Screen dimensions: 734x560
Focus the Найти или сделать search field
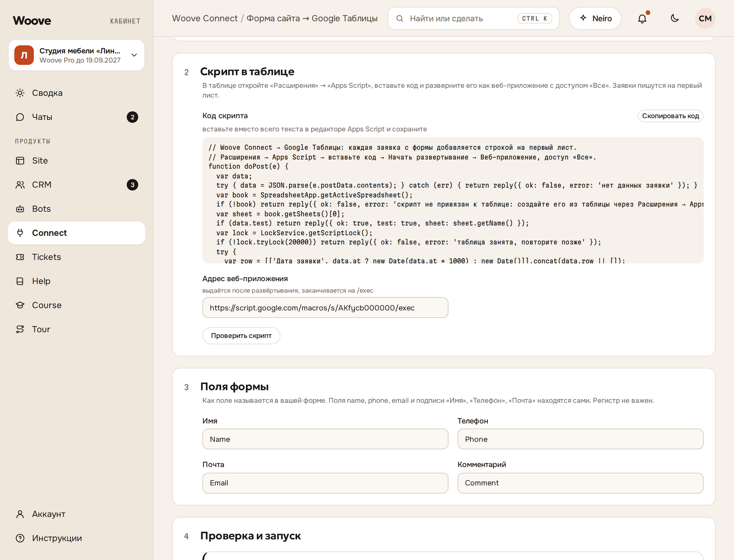tap(474, 18)
